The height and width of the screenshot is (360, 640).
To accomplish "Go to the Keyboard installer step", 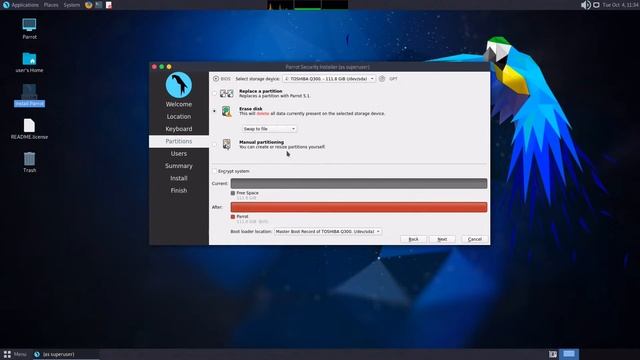I will point(179,129).
